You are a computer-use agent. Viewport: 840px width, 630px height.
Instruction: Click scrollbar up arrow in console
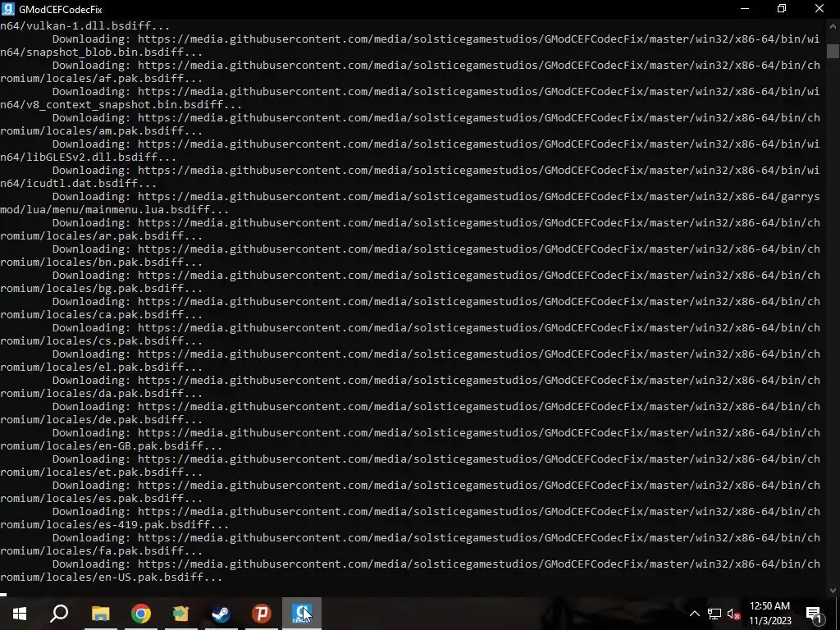(x=833, y=25)
